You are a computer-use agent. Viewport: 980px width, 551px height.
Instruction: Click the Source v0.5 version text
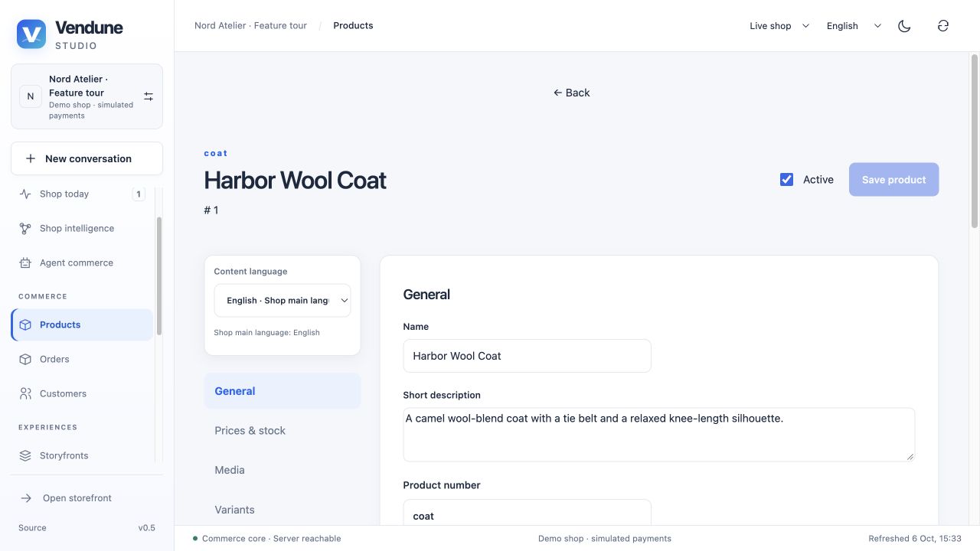(87, 528)
